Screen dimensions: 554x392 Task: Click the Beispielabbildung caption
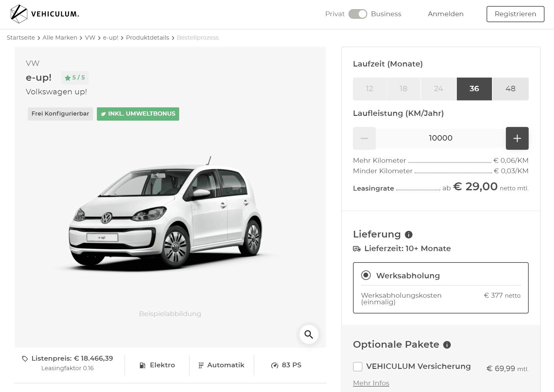point(170,314)
